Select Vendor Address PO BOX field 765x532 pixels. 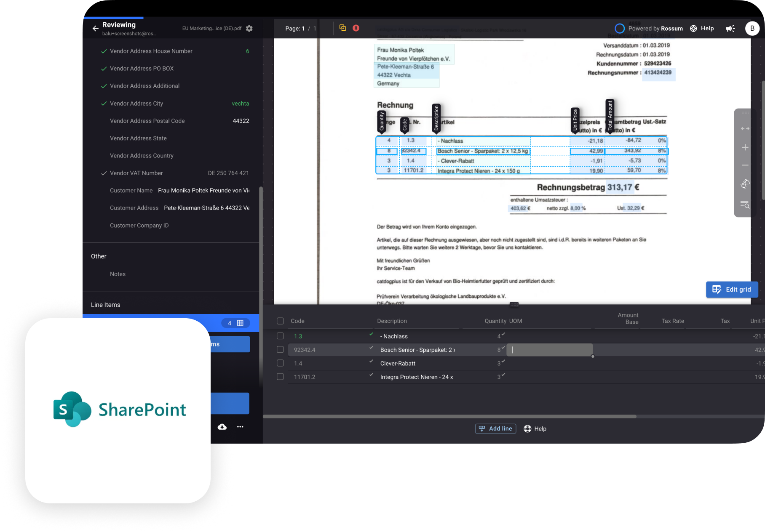click(x=171, y=68)
